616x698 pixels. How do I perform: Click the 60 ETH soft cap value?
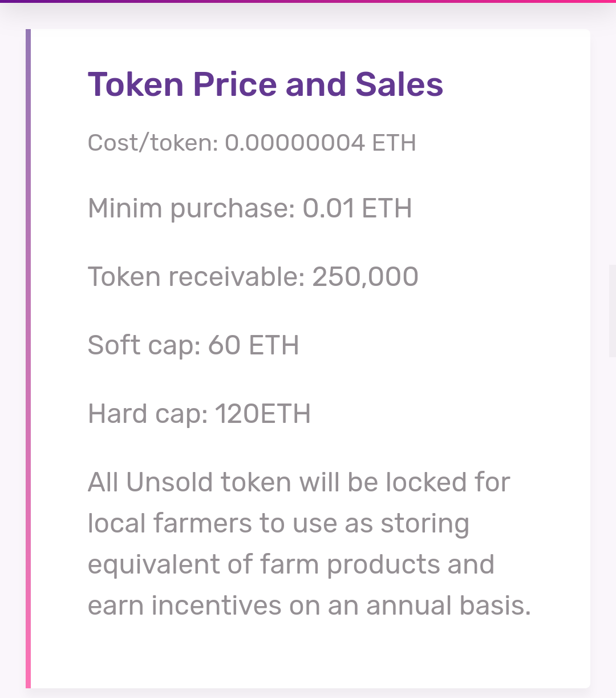pyautogui.click(x=253, y=345)
